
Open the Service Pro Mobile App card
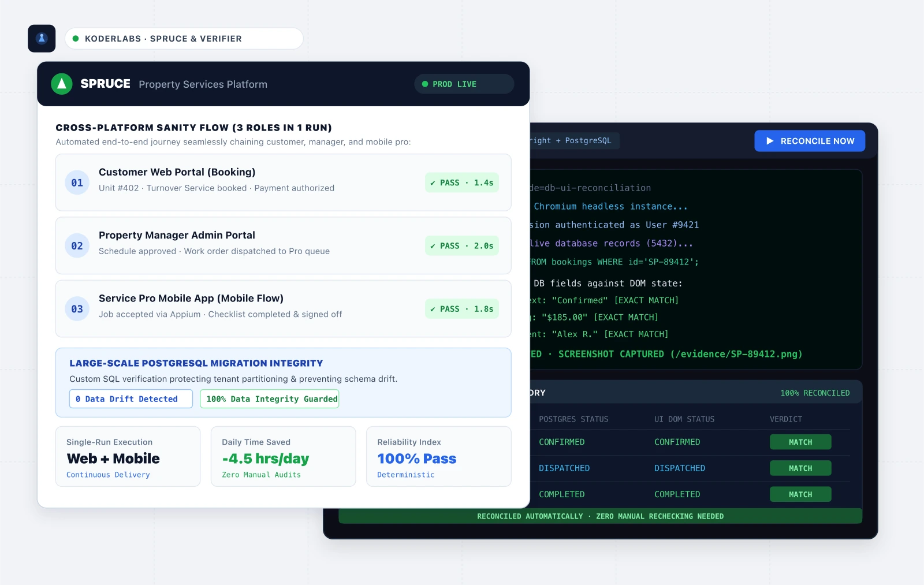[283, 309]
